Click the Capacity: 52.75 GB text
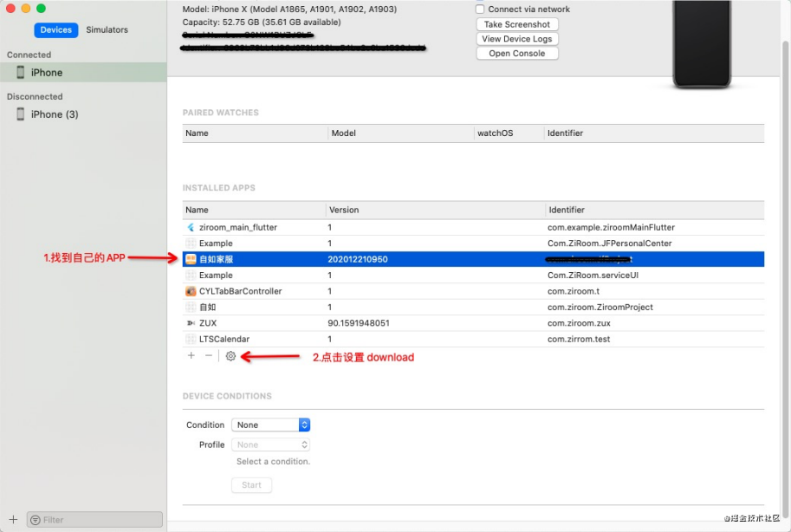Image resolution: width=791 pixels, height=532 pixels. coord(262,23)
